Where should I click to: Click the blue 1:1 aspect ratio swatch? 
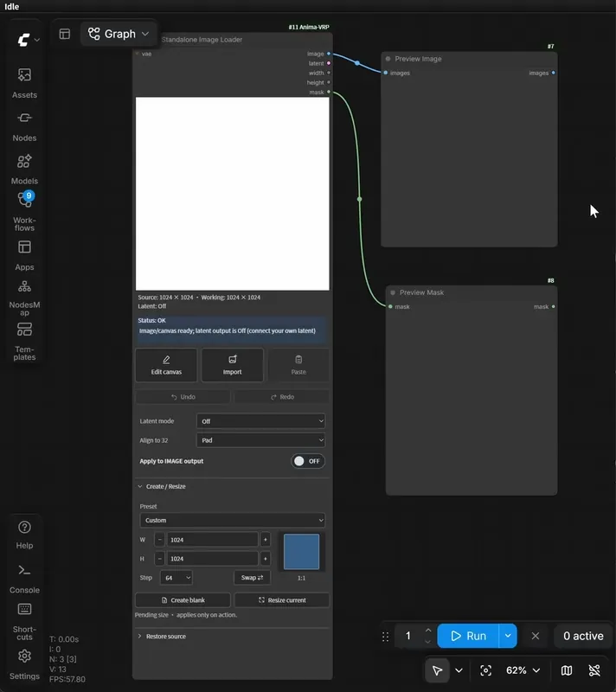click(301, 552)
